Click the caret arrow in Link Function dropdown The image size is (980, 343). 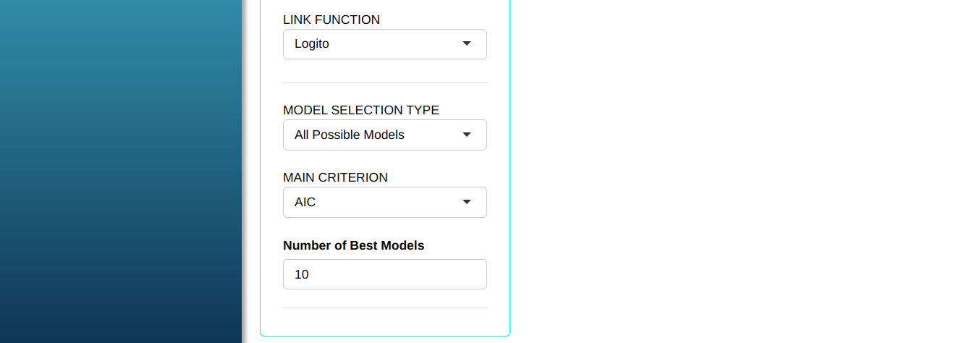(467, 44)
